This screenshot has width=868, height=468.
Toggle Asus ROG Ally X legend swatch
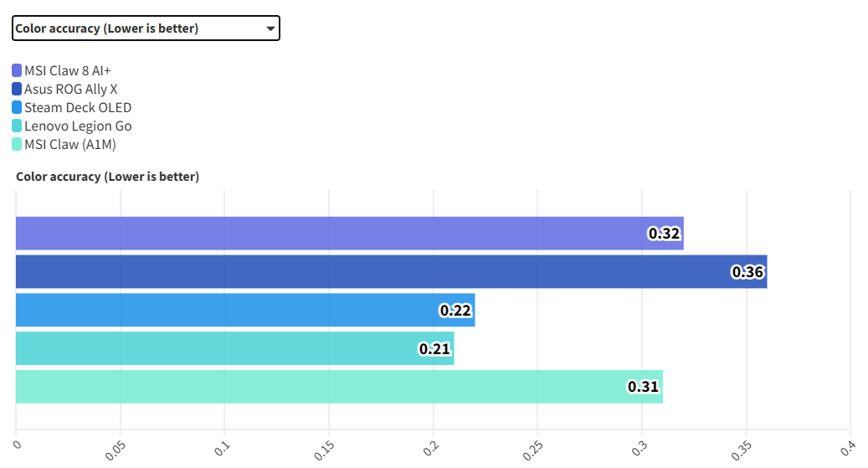coord(17,89)
